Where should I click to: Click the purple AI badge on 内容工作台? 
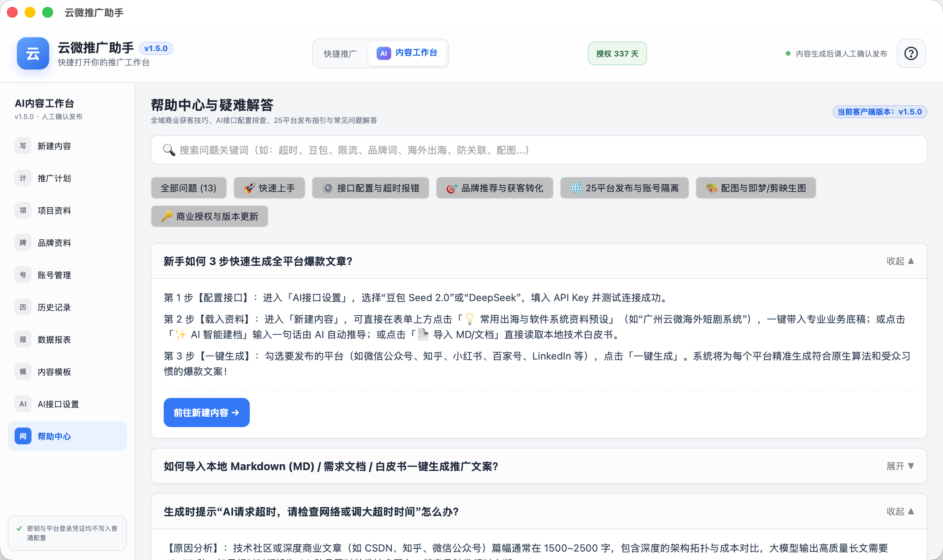click(384, 53)
